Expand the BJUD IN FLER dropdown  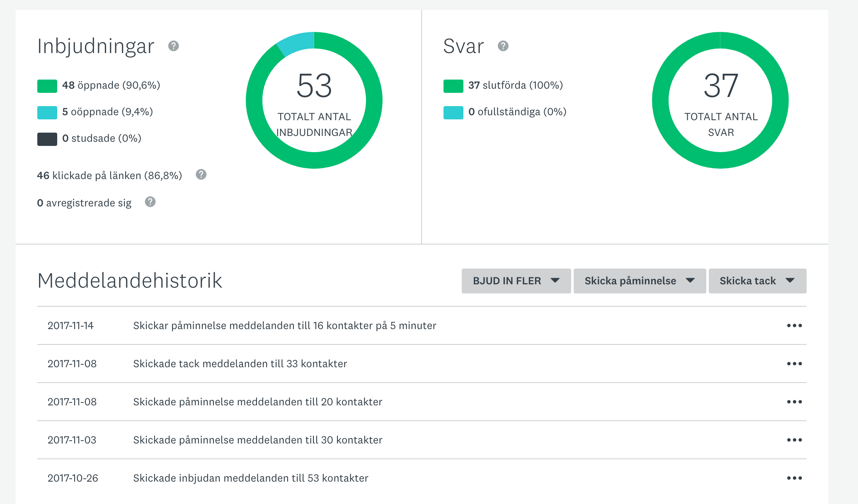click(516, 281)
